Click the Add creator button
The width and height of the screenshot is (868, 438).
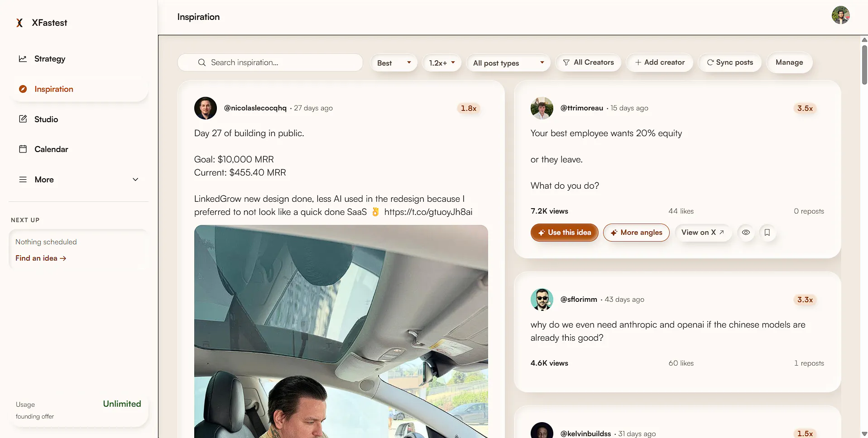(x=660, y=62)
